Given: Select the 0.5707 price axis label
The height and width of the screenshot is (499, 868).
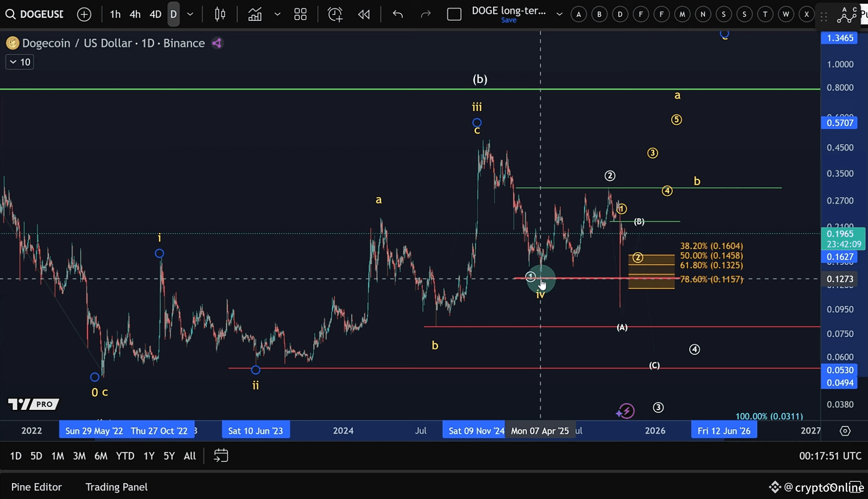Looking at the screenshot, I should tap(839, 123).
